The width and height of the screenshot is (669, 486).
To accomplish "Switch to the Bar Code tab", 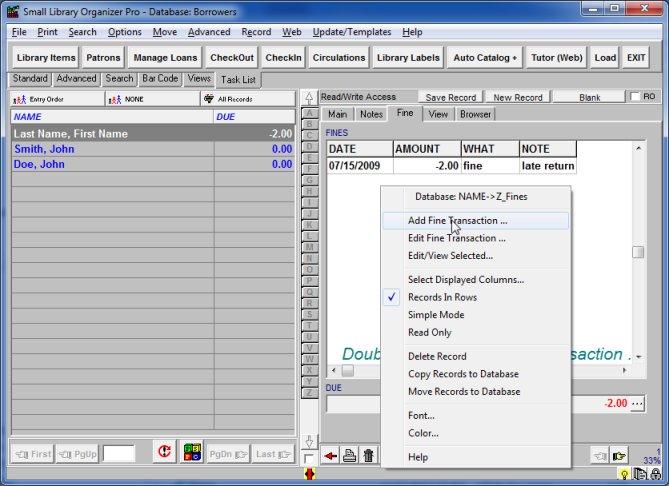I will click(x=160, y=79).
